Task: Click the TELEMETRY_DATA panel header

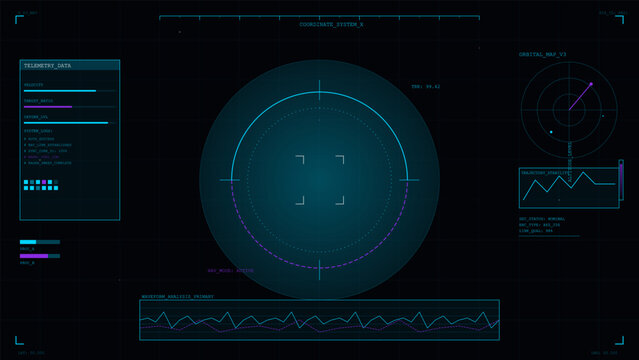Action: coord(70,65)
